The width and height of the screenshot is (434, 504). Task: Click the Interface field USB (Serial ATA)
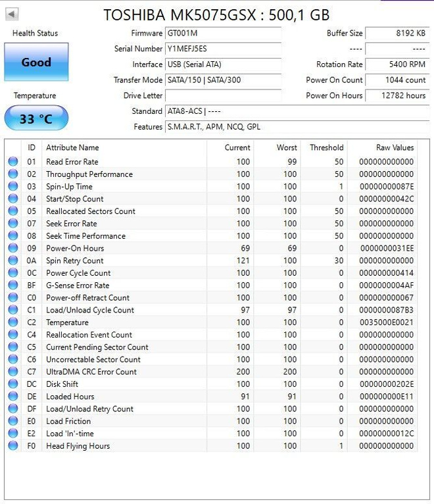pos(224,64)
